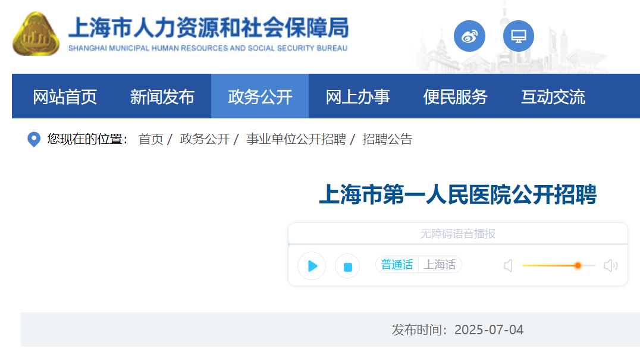Click the English bureau name subtitle
Image resolution: width=640 pixels, height=364 pixels.
(x=208, y=48)
